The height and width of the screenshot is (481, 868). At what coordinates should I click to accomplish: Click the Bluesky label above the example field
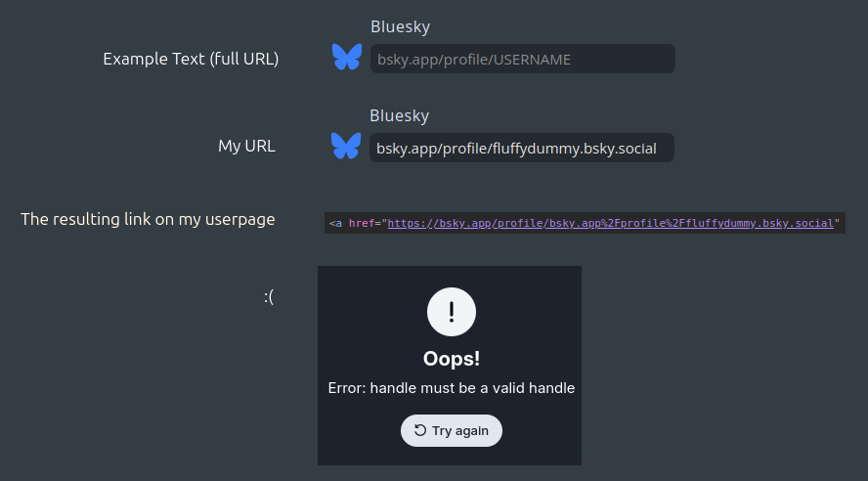coord(400,27)
